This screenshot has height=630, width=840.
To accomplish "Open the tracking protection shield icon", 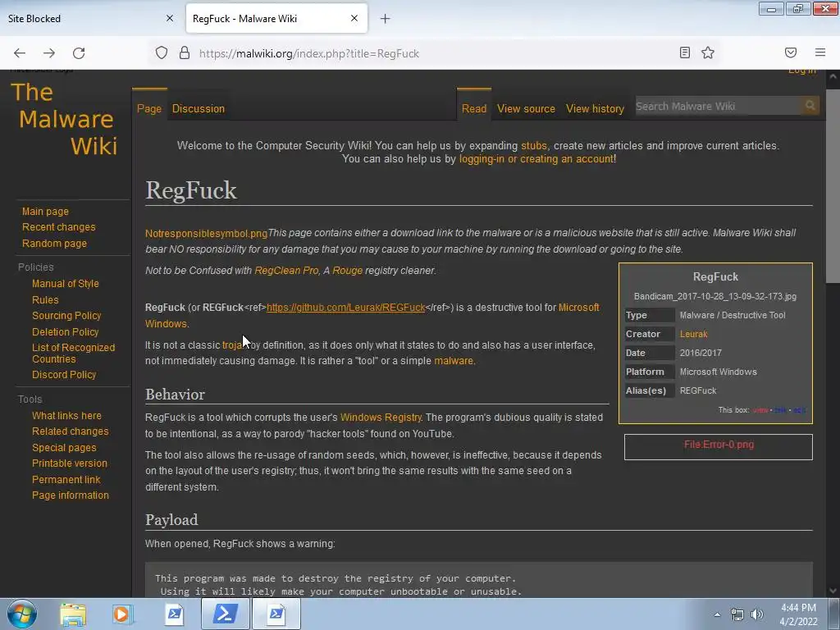I will point(162,53).
